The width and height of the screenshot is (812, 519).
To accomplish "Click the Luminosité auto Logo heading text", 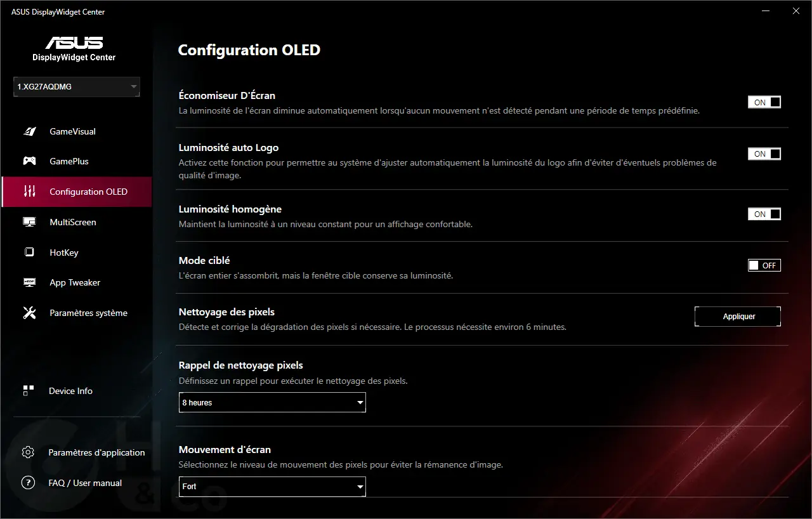I will [228, 147].
